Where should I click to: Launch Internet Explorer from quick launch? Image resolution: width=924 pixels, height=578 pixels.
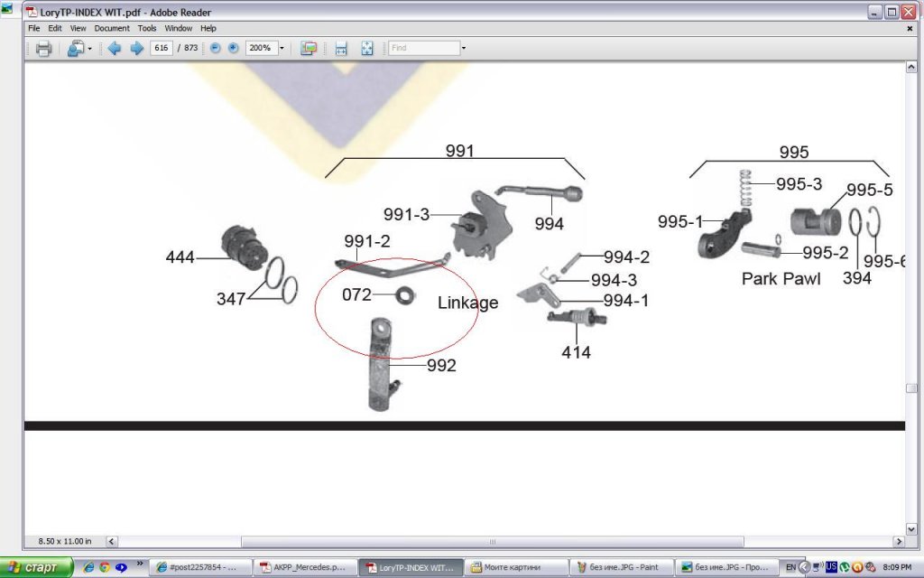(88, 567)
